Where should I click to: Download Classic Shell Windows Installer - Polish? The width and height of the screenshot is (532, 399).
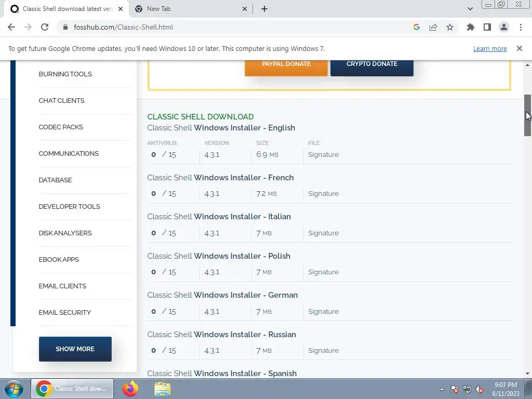(x=219, y=256)
